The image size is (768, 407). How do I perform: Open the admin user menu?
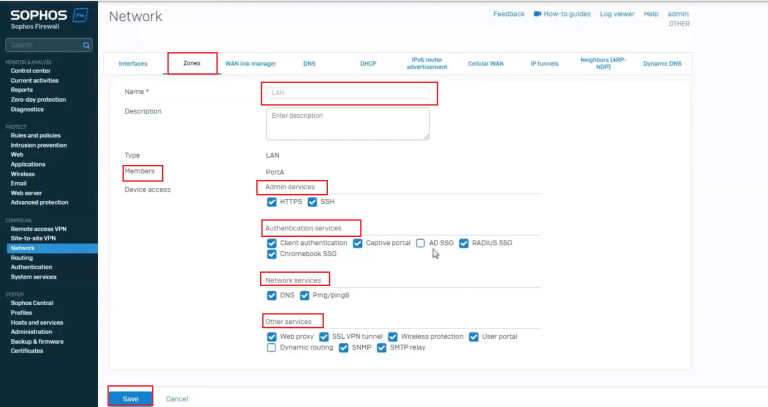678,14
